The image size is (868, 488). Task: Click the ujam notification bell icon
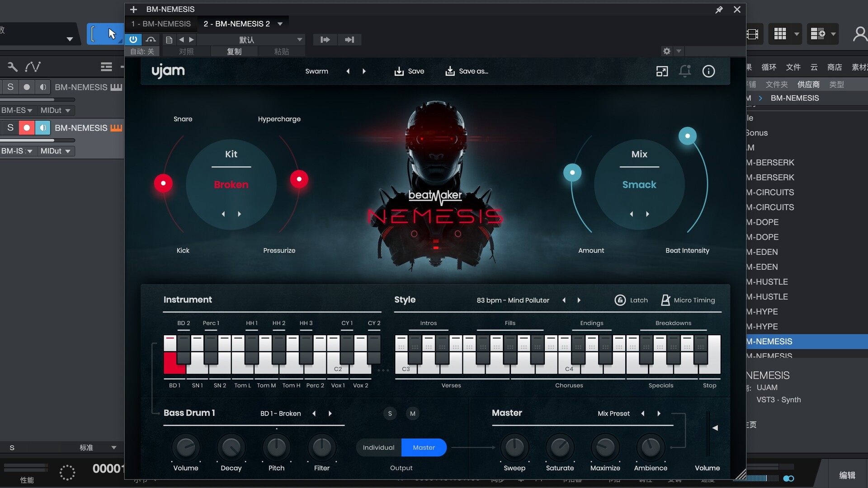click(x=685, y=71)
